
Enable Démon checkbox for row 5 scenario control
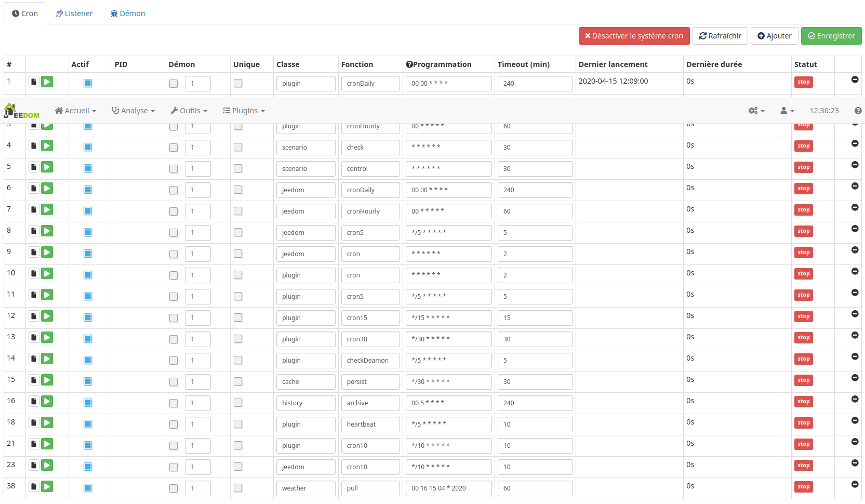click(x=174, y=169)
